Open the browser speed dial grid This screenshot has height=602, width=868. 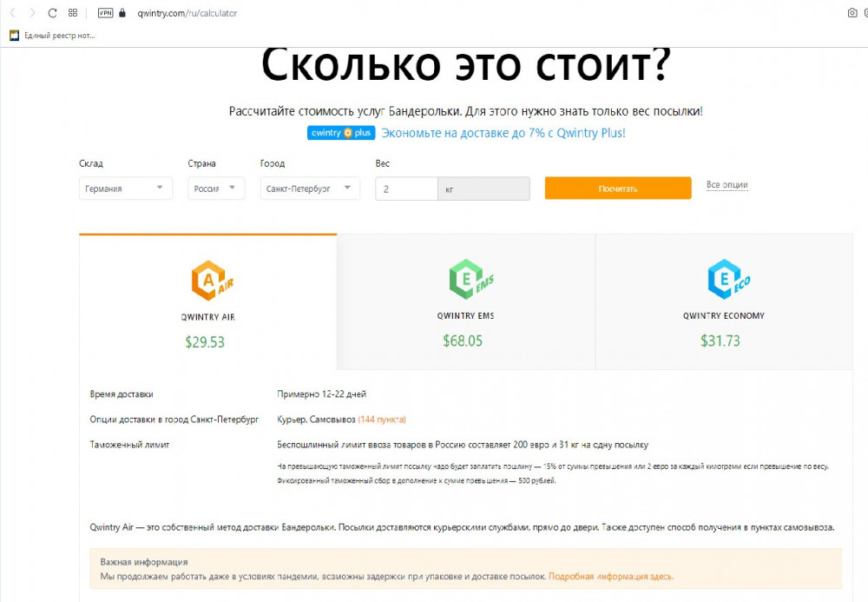click(73, 13)
